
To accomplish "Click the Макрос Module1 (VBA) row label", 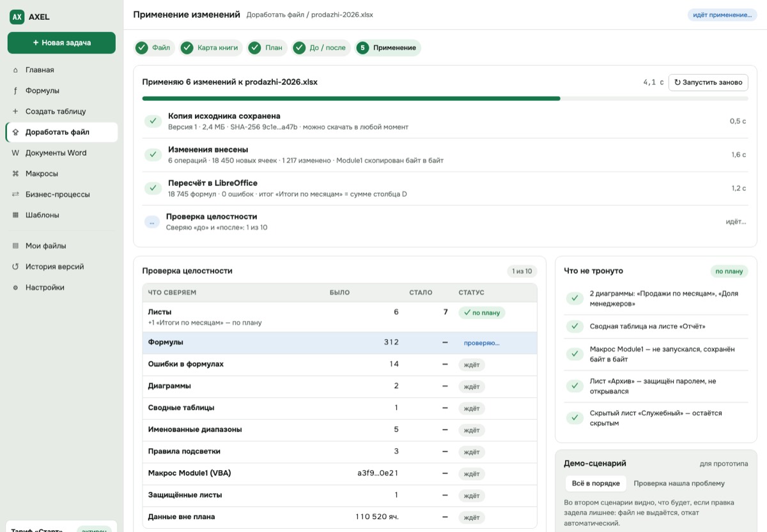I will pos(189,473).
